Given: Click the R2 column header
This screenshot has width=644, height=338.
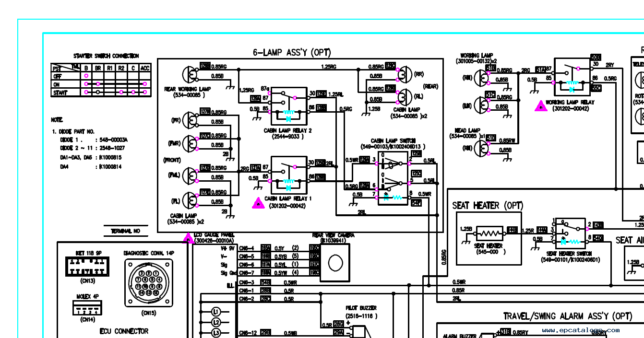Looking at the screenshot, I should point(121,68).
